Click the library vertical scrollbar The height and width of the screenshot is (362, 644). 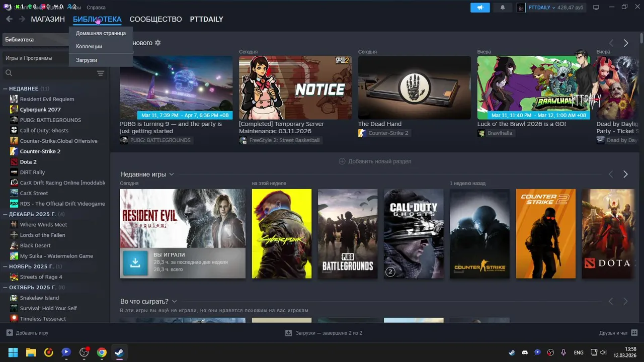click(x=641, y=39)
